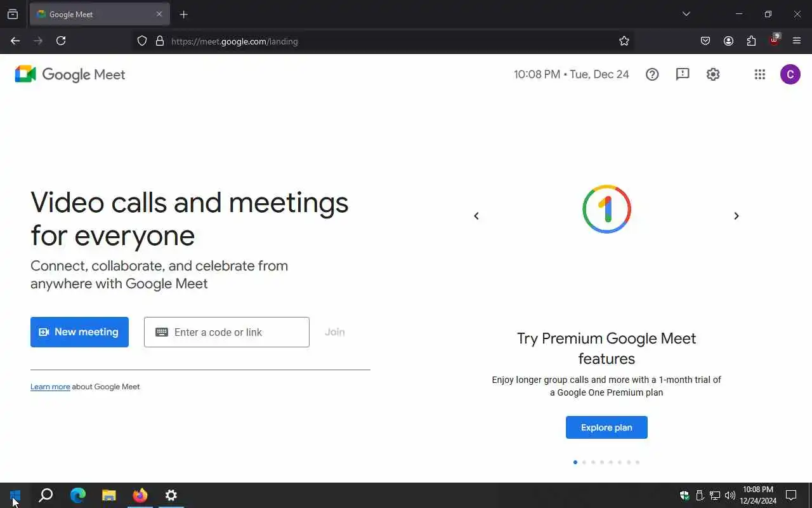Show next carousel slide

click(x=737, y=216)
